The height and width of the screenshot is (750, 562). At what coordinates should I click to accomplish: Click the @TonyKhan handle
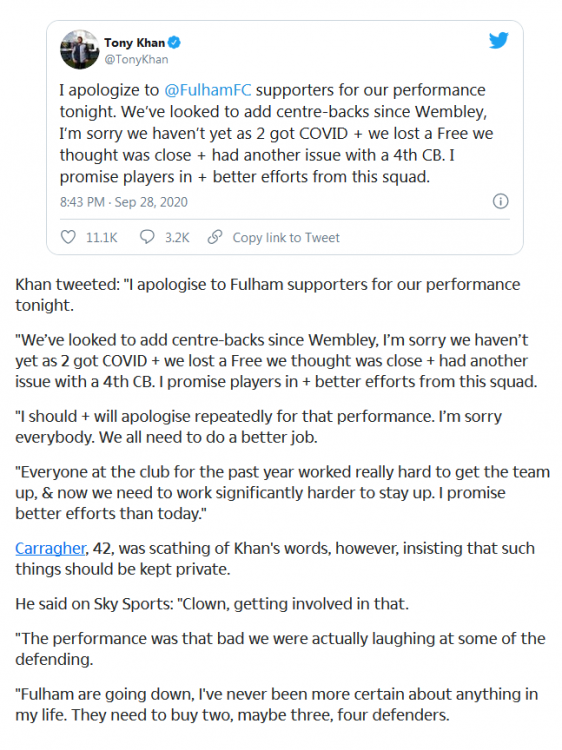point(136,59)
